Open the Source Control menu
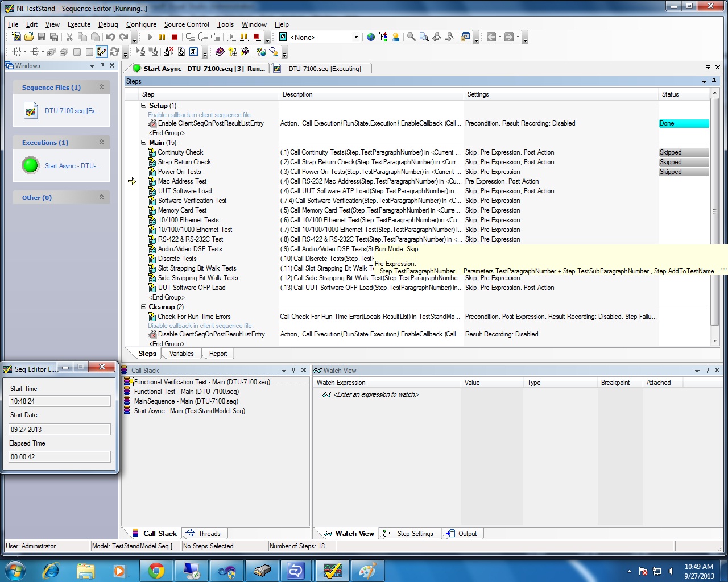The height and width of the screenshot is (582, 728). pos(187,24)
